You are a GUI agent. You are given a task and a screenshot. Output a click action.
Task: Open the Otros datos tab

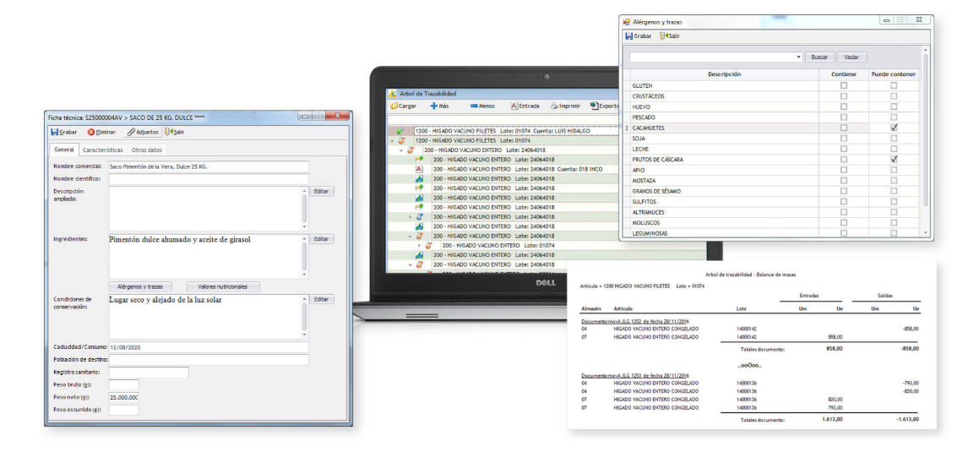pyautogui.click(x=147, y=150)
